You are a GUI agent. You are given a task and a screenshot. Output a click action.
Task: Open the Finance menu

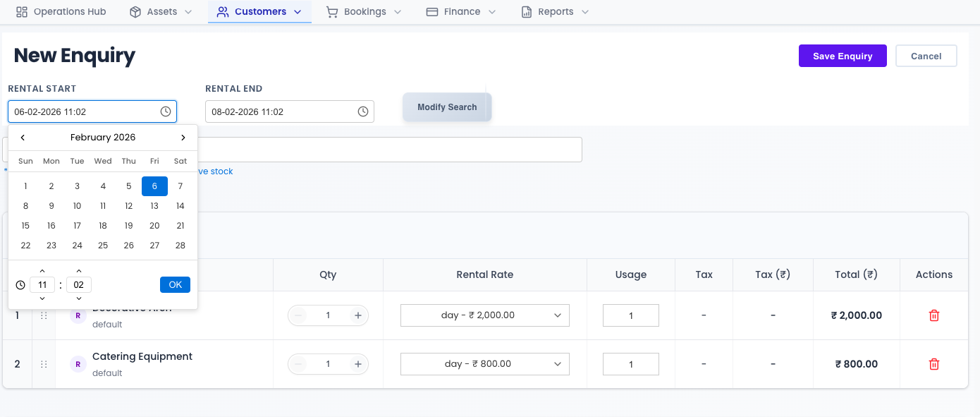click(x=461, y=12)
